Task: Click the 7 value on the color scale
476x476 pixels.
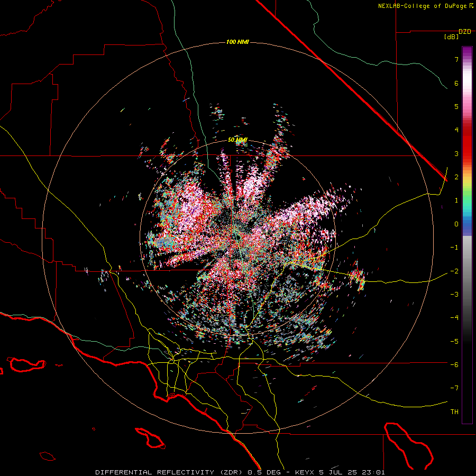Action: [x=456, y=59]
